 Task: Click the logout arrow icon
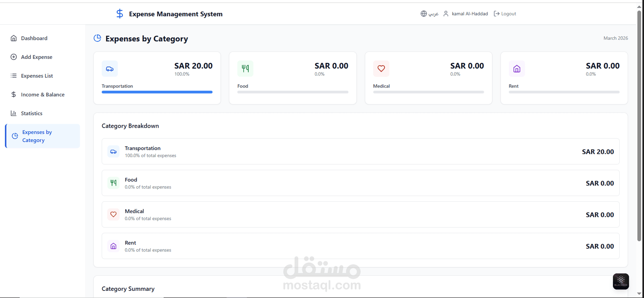497,14
